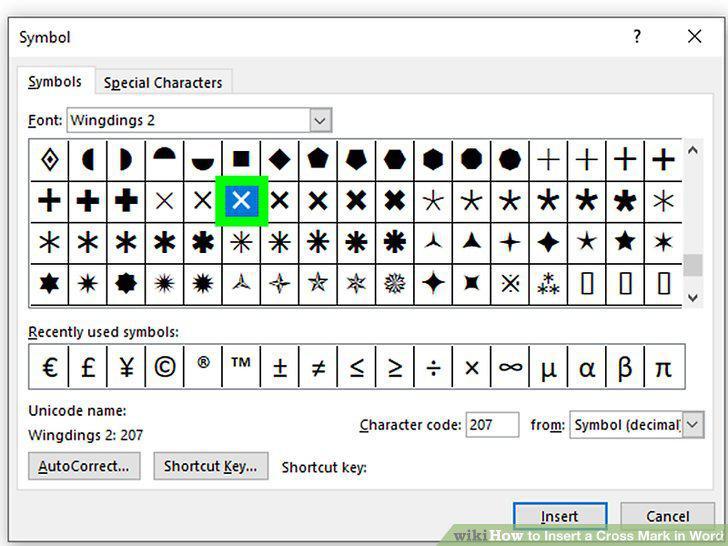This screenshot has width=728, height=546.
Task: Select the black square symbol
Action: coord(241,160)
